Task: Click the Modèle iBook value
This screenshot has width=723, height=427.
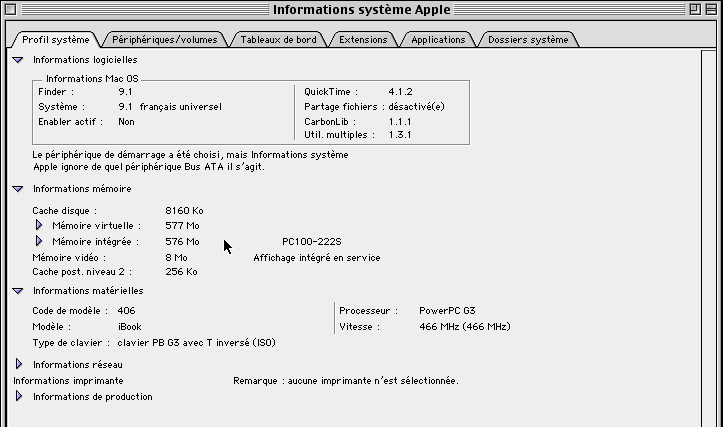Action: (130, 327)
